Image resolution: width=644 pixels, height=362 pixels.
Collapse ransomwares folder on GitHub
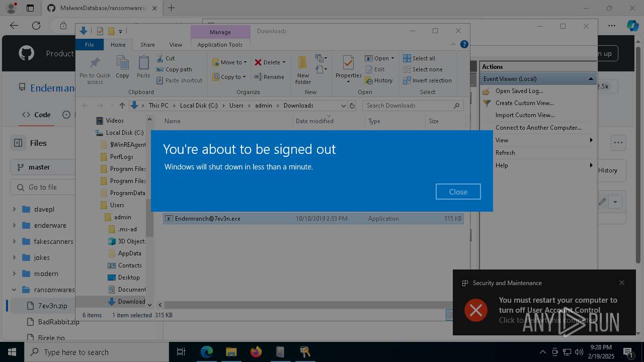point(14,290)
